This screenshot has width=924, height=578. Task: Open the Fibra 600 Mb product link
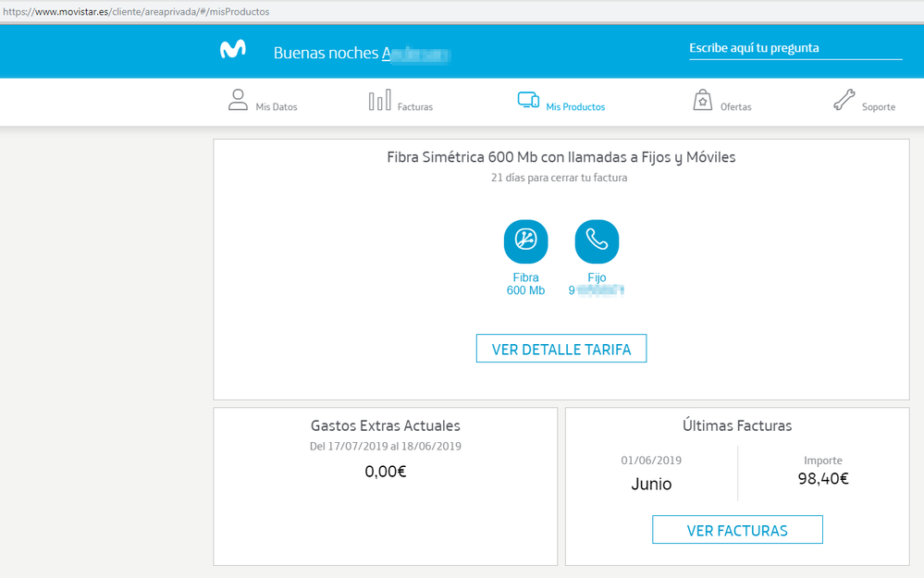[525, 283]
